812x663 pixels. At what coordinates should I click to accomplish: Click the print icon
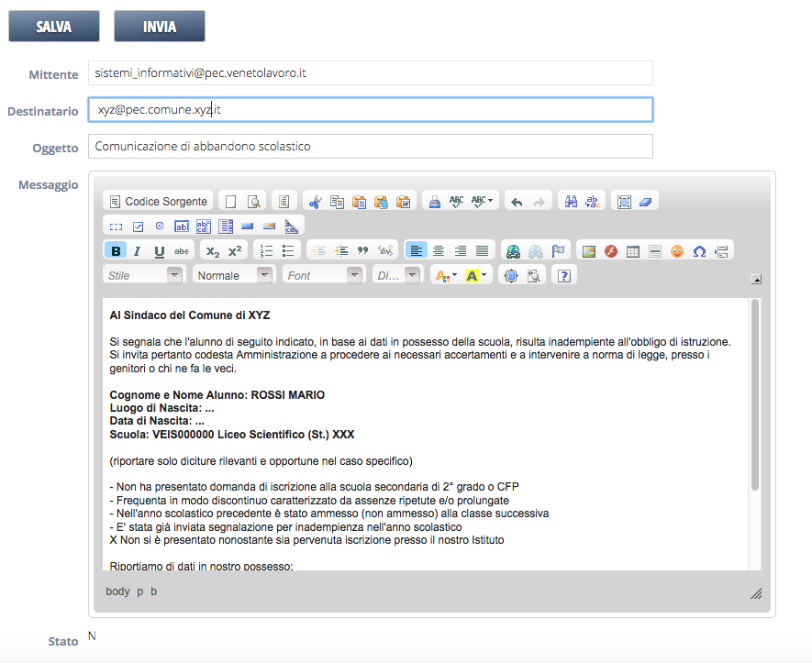pyautogui.click(x=435, y=201)
